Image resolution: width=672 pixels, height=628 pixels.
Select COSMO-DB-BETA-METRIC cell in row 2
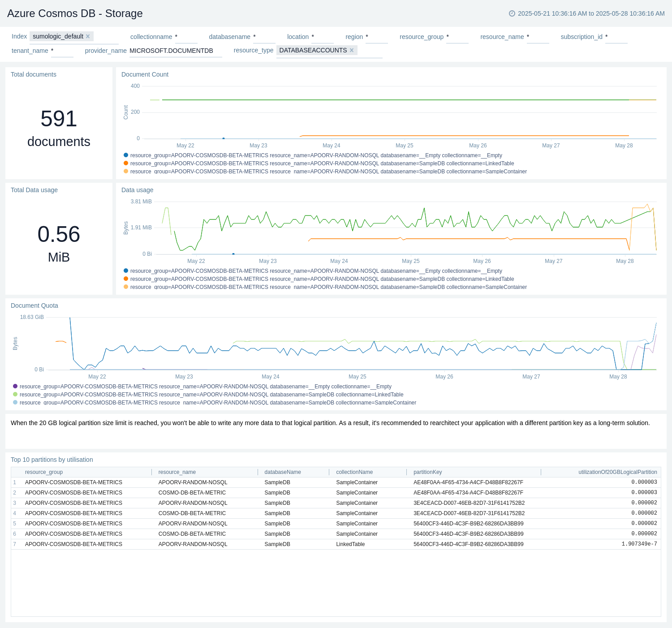(192, 493)
